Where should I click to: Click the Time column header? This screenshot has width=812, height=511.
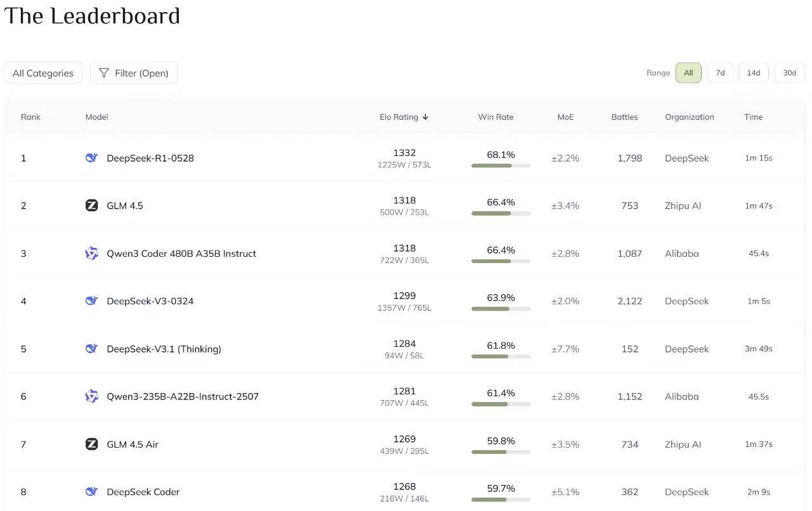pos(754,117)
